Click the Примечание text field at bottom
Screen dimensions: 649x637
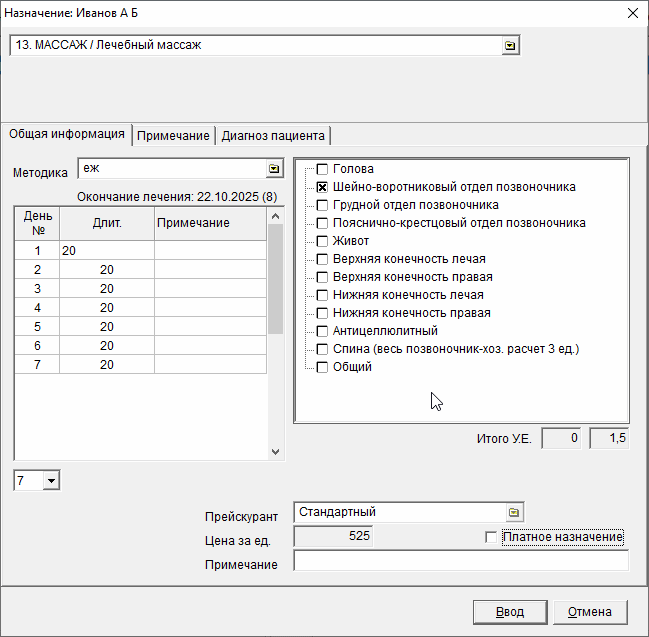click(x=460, y=562)
